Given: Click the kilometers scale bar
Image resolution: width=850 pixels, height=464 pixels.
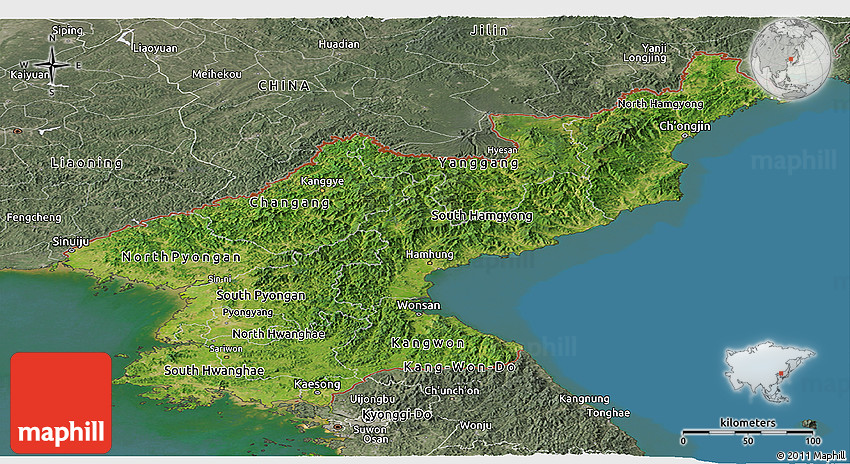Looking at the screenshot, I should point(748,434).
